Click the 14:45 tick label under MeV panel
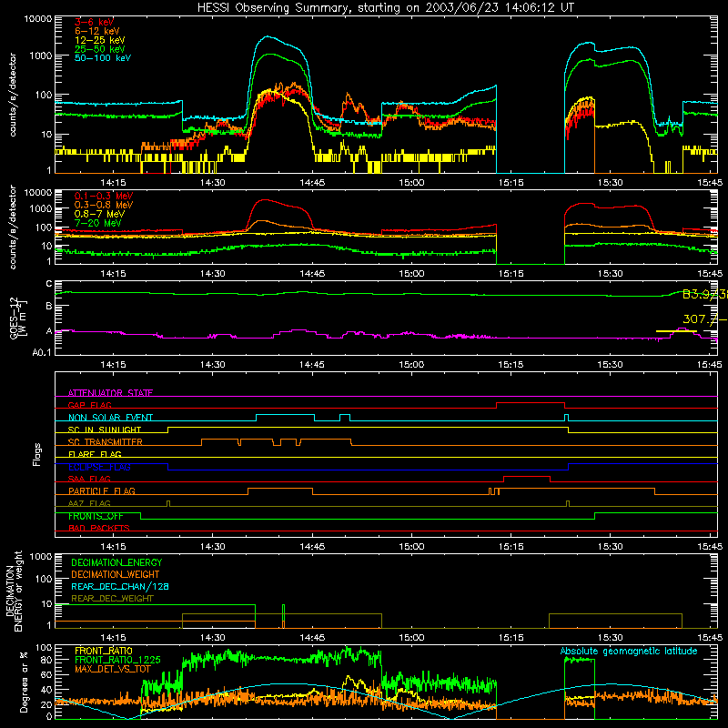 pyautogui.click(x=312, y=274)
